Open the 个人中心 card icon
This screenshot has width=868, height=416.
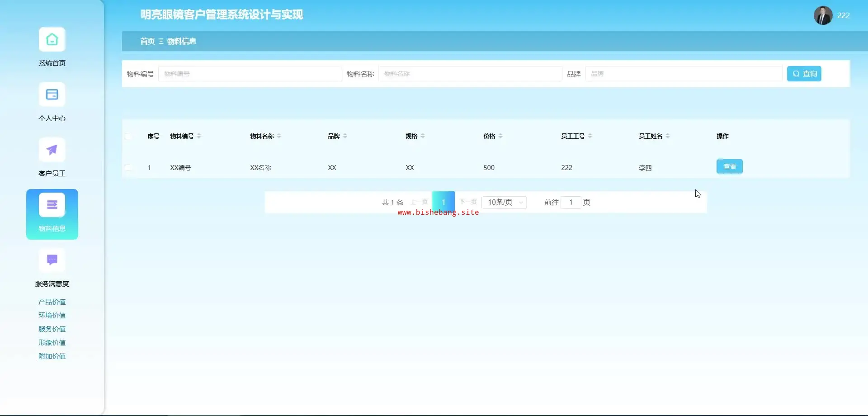52,95
